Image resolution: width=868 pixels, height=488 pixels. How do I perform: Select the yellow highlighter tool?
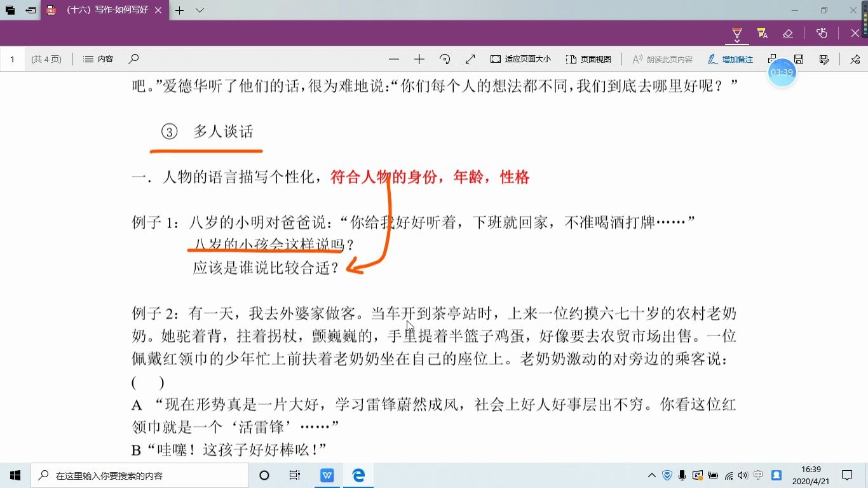[763, 34]
